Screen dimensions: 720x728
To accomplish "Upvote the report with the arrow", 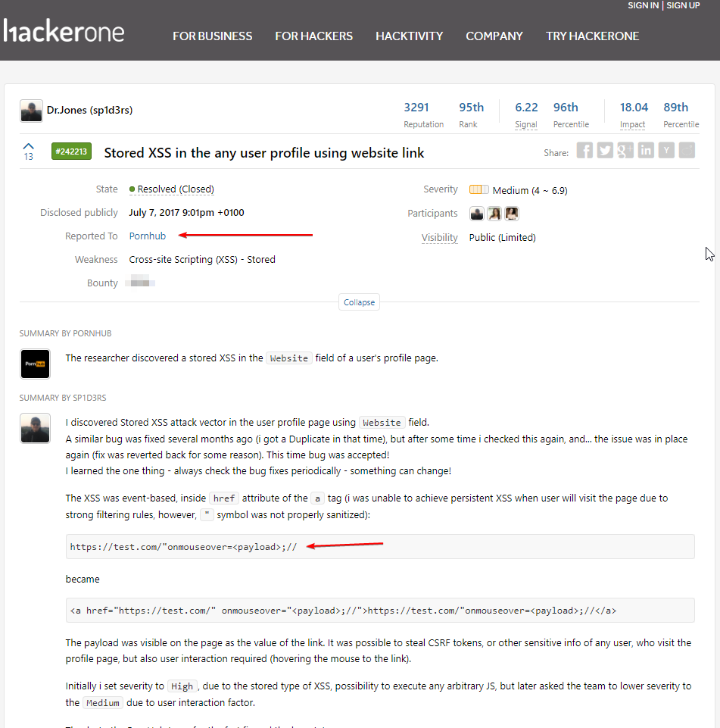I will tap(28, 146).
